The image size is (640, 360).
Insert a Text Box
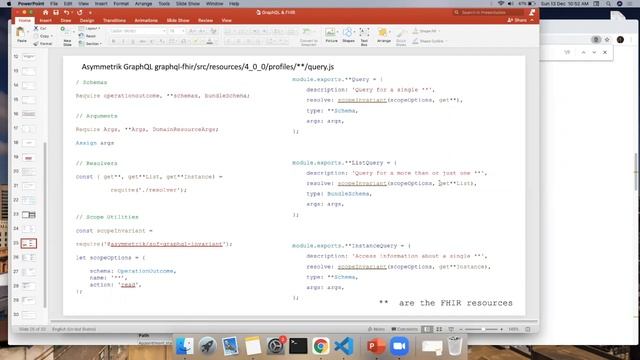pos(364,36)
